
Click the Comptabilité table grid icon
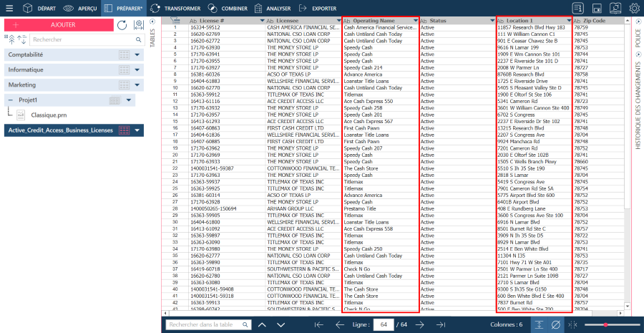click(x=124, y=54)
